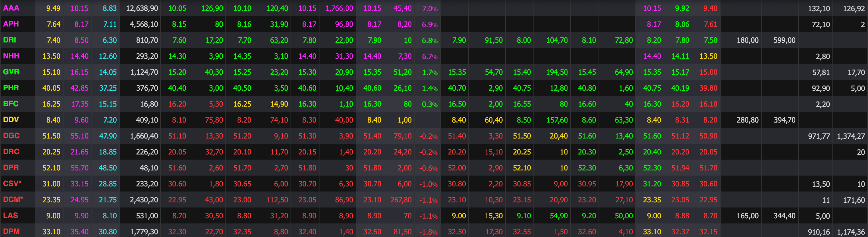Select the APH ticker symbol
The image size is (868, 237).
tap(11, 24)
